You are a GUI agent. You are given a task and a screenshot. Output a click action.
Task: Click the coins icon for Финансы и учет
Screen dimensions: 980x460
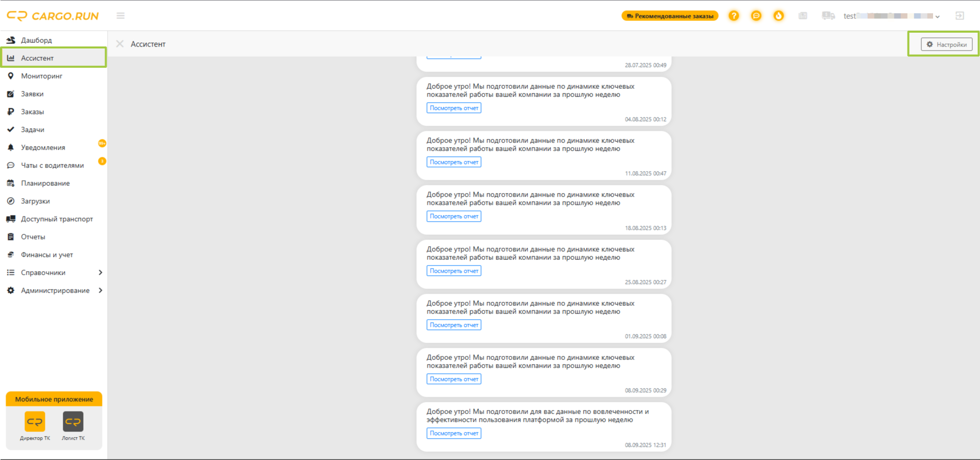[x=11, y=255]
